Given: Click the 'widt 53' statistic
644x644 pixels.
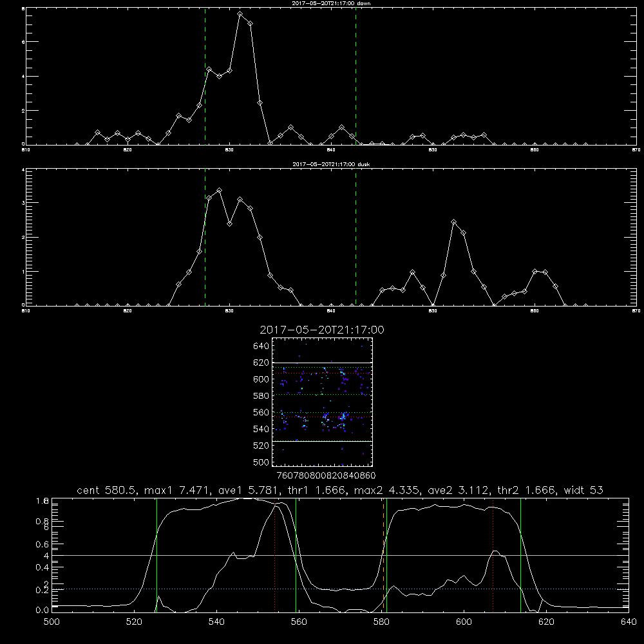Looking at the screenshot, I should click(x=583, y=490).
